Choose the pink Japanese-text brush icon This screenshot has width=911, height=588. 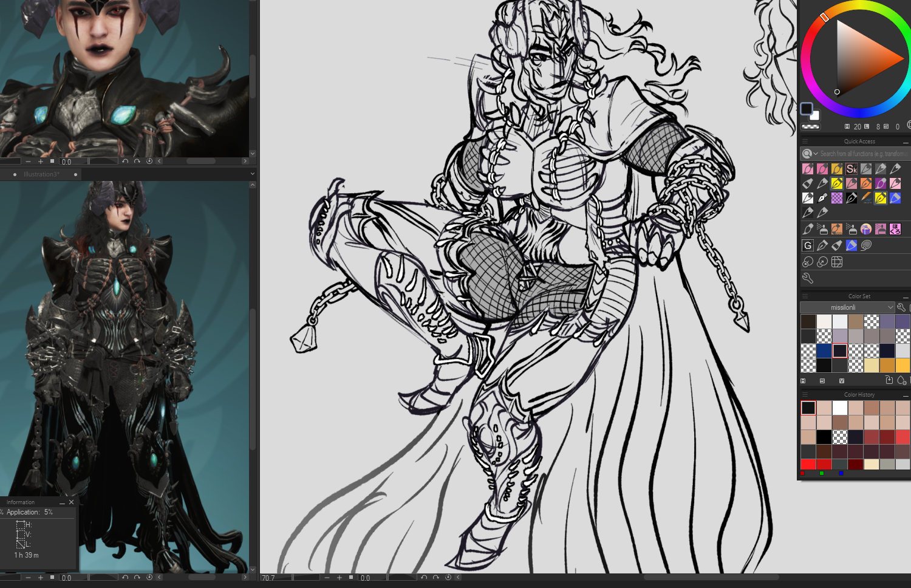click(x=895, y=229)
